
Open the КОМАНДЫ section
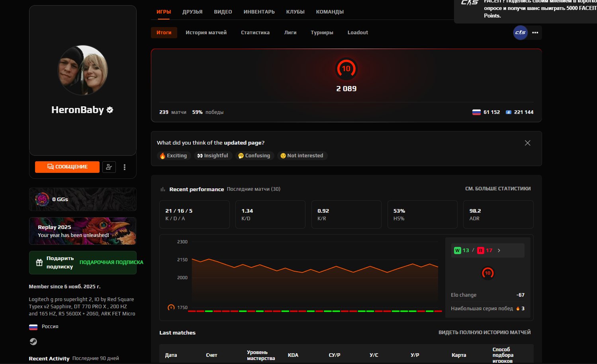coord(330,12)
